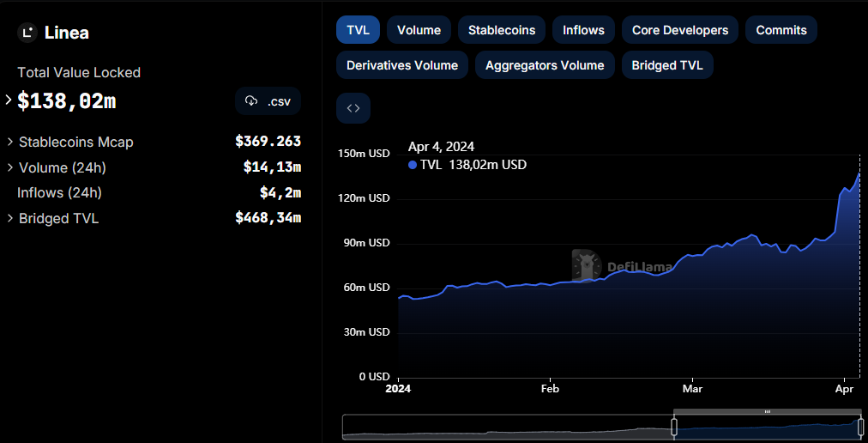Viewport: 868px width, 443px height.
Task: Click the unselected left part of the range overview
Action: [507, 427]
